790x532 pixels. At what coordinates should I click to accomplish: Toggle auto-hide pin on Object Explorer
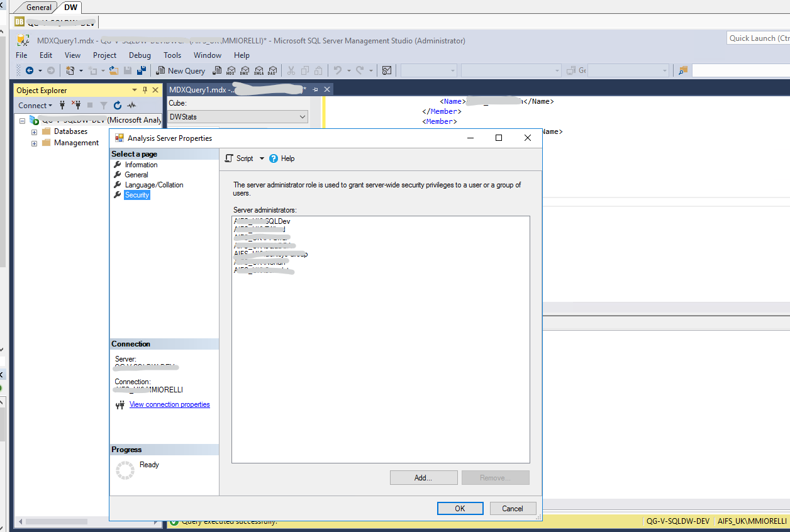(x=145, y=90)
